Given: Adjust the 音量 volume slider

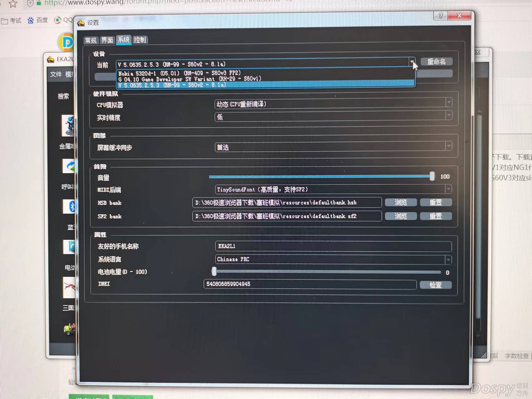Looking at the screenshot, I should [x=432, y=176].
